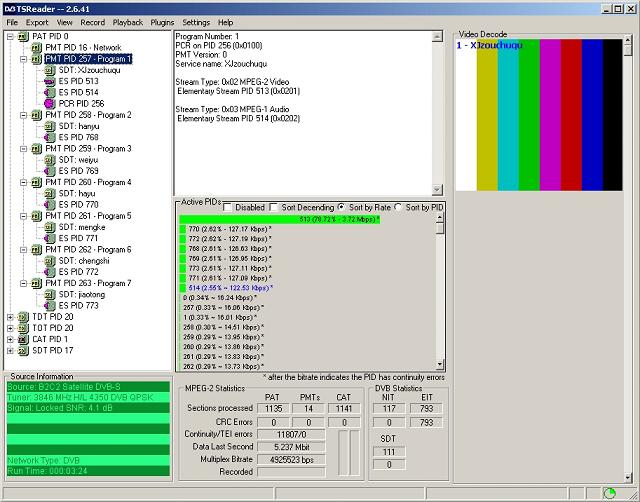Click the PMT PID 258 - Program 2 icon

[x=37, y=115]
